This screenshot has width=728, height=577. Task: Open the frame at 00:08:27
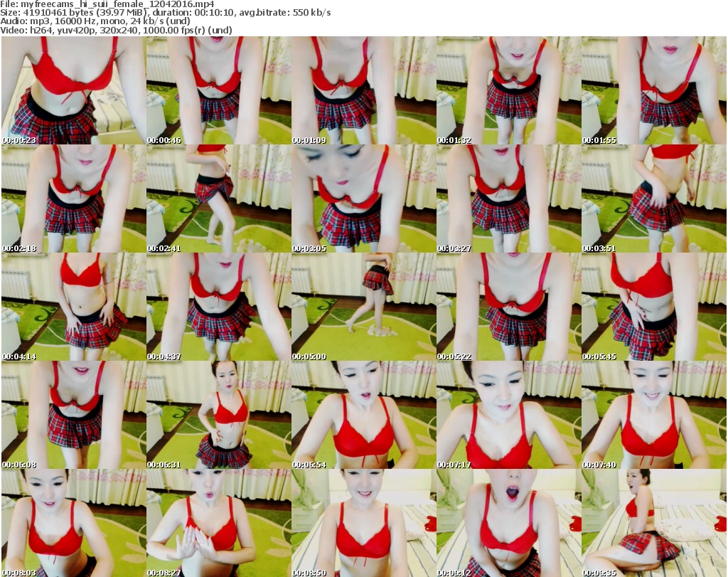[219, 523]
